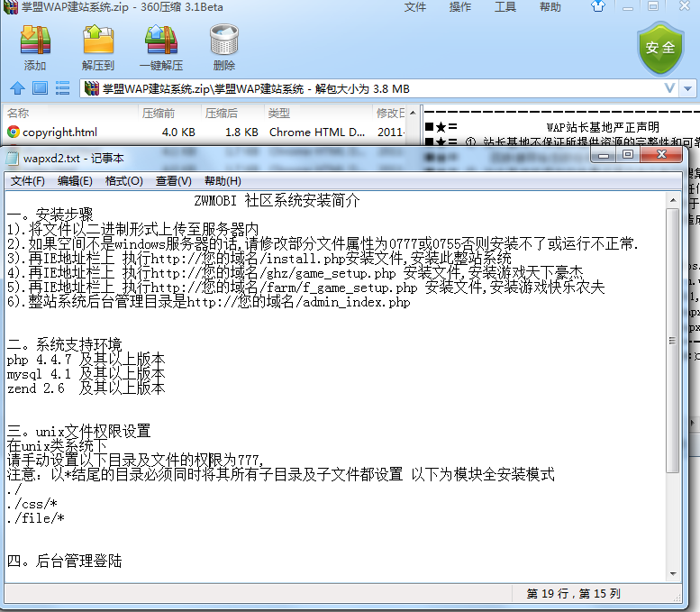This screenshot has width=700, height=612.
Task: Open Notepad 查看(V) menu
Action: [174, 181]
